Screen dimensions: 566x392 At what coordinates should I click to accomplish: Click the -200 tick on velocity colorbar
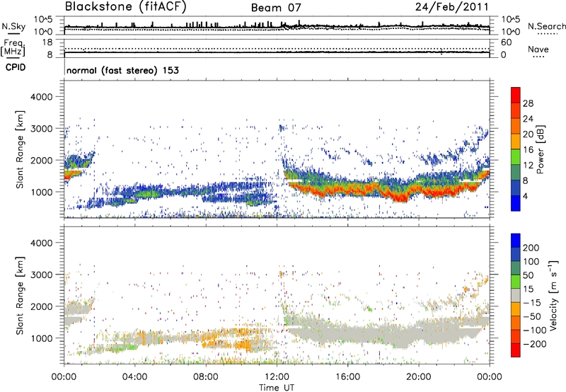click(x=534, y=344)
